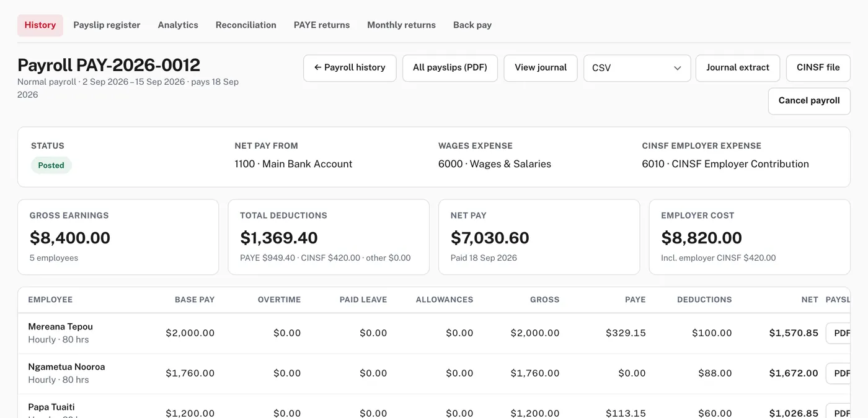This screenshot has width=868, height=418.
Task: Click the OVERTIME column header
Action: click(x=279, y=300)
